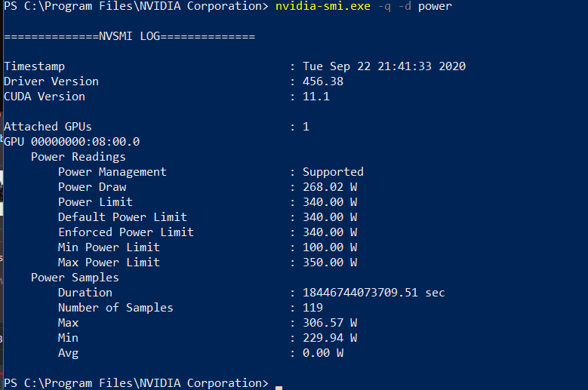
Task: Click the power argument in the command
Action: [x=435, y=6]
